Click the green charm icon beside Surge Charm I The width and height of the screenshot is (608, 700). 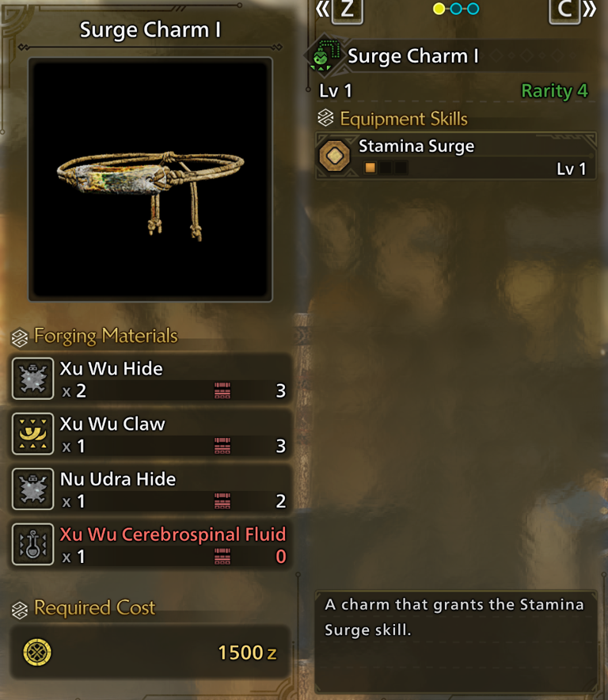click(325, 55)
